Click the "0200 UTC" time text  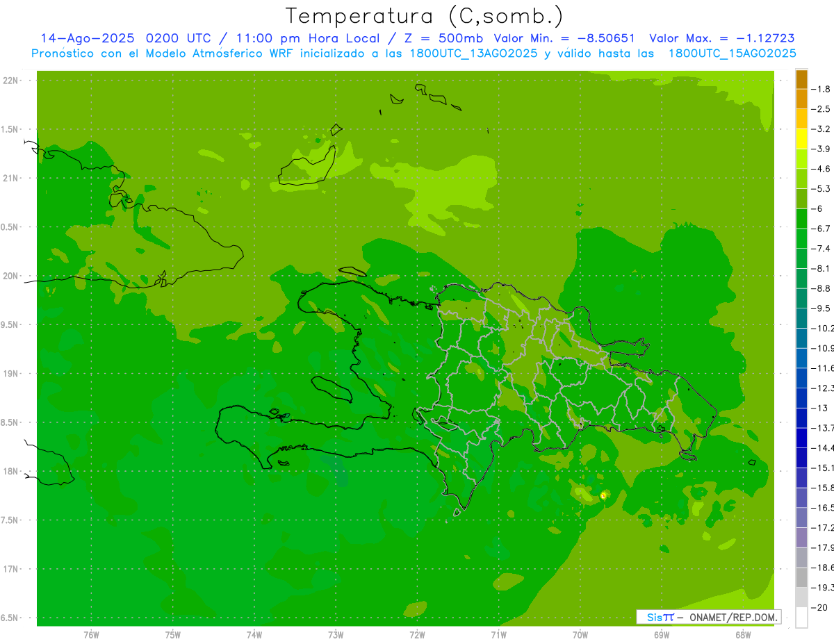click(x=180, y=39)
